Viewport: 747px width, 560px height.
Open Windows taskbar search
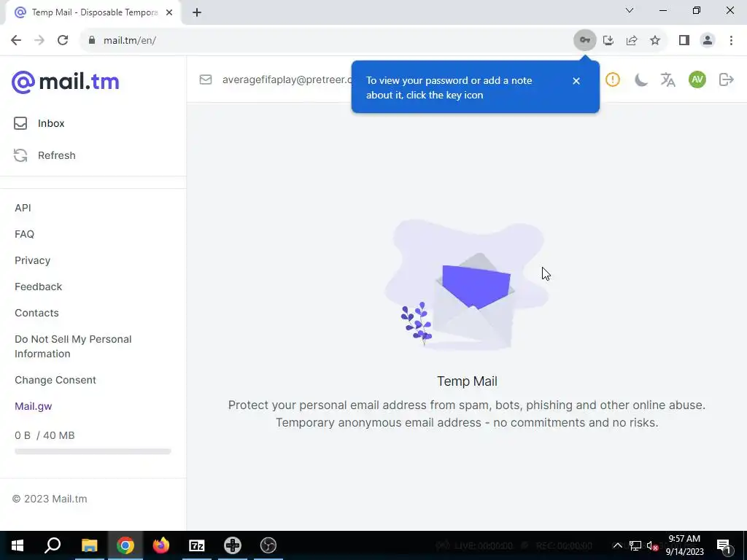(x=53, y=545)
